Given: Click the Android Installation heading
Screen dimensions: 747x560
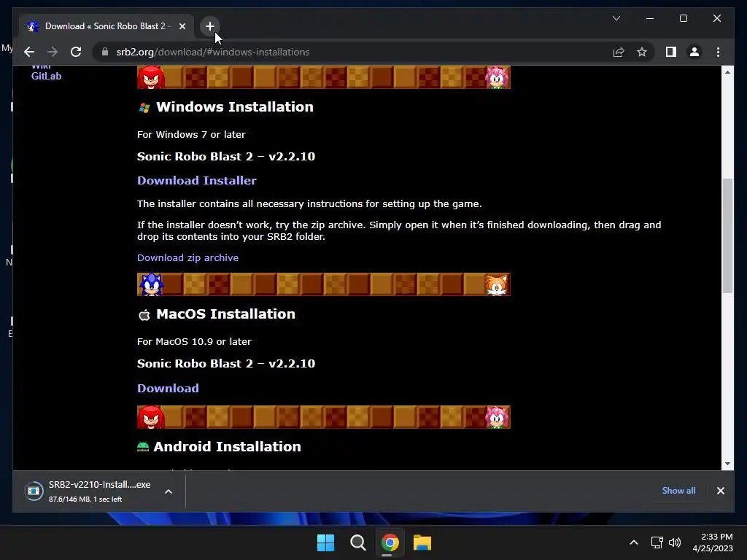Looking at the screenshot, I should point(228,446).
